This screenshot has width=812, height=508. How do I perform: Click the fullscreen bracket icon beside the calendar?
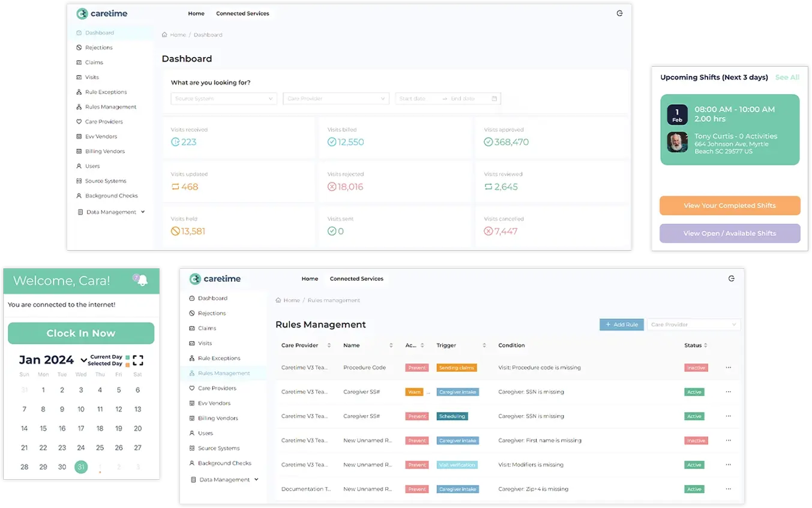[138, 360]
